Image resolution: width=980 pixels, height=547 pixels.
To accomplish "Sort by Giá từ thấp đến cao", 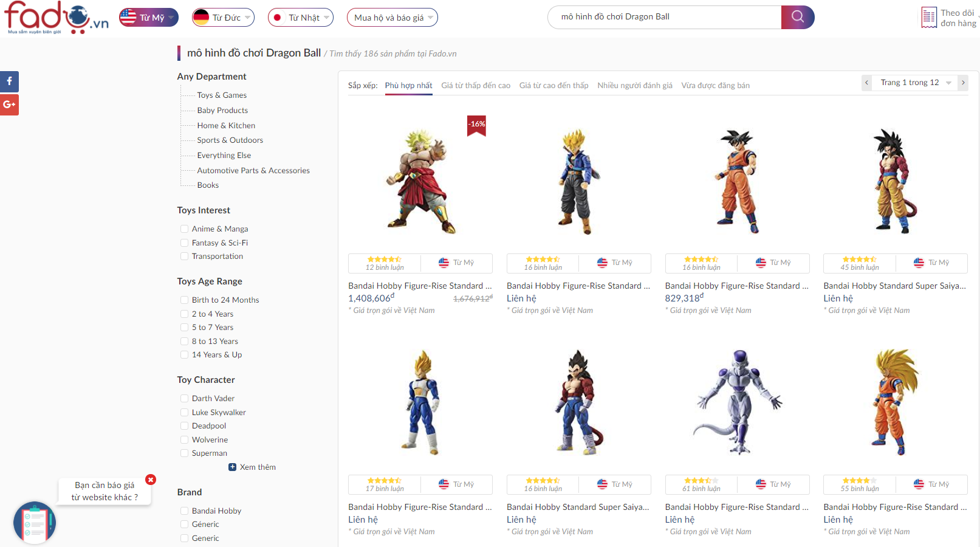I will tap(476, 86).
